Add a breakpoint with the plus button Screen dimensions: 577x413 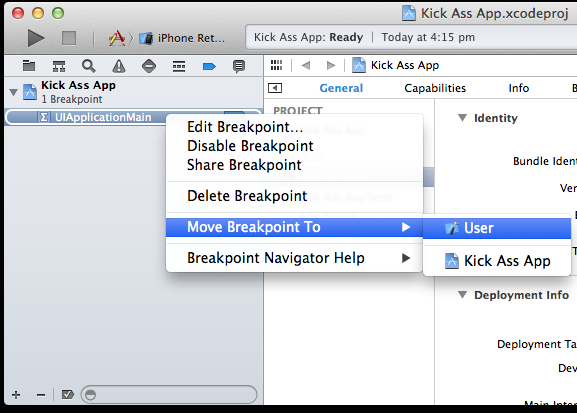(16, 395)
